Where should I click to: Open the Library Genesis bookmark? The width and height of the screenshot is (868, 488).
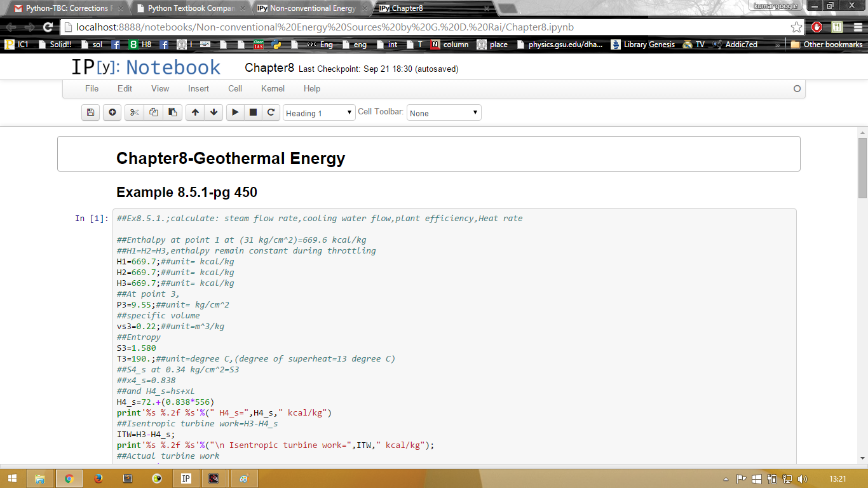pos(643,44)
